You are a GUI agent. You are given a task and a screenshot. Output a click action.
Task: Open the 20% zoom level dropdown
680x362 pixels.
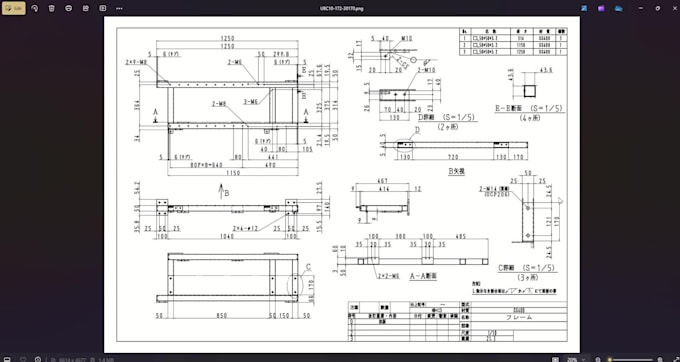[x=575, y=359]
